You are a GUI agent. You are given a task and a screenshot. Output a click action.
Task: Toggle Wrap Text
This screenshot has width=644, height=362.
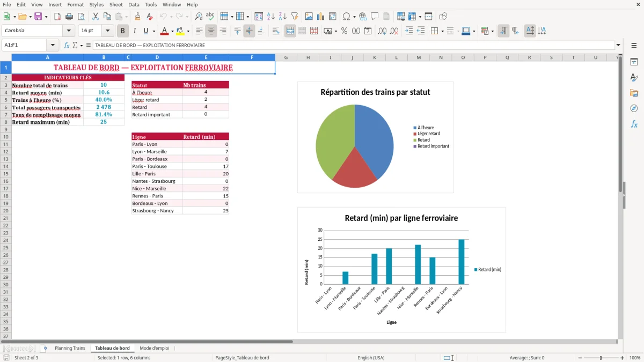tap(276, 31)
